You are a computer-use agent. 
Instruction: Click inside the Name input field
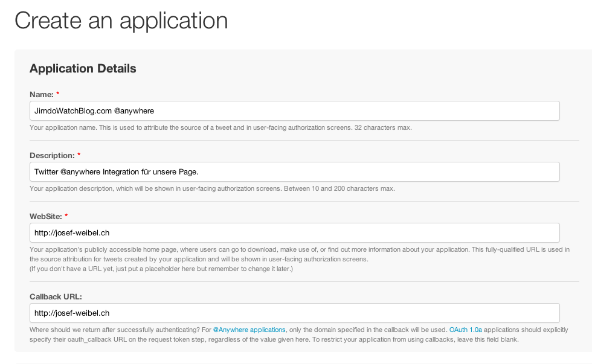(295, 110)
